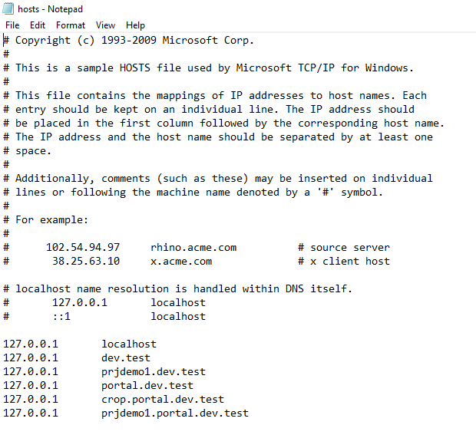Open the Format menu
The height and width of the screenshot is (448, 476).
point(71,25)
